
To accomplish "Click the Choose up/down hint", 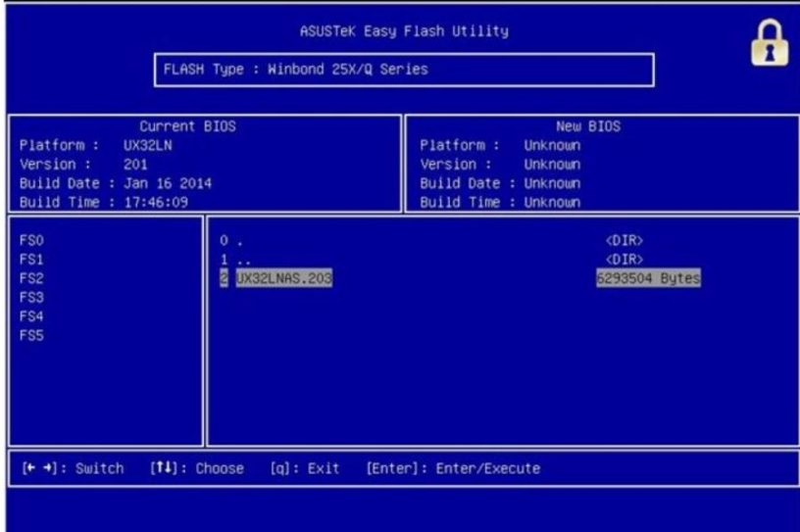I will [x=197, y=468].
